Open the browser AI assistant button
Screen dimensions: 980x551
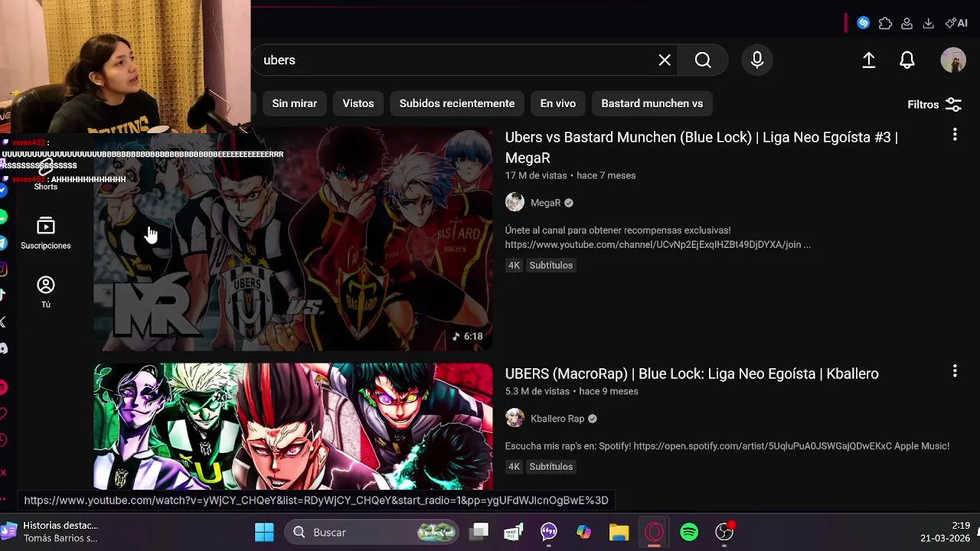[x=956, y=23]
